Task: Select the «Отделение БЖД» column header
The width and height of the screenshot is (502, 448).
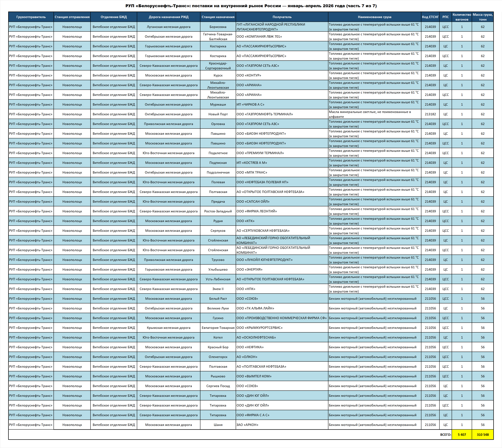Action: click(114, 17)
